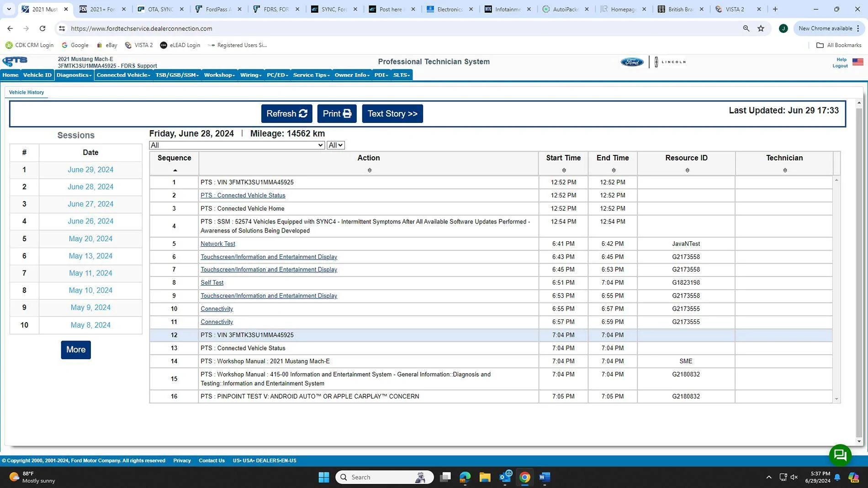Open Windows Start menu icon
This screenshot has width=868, height=488.
tap(323, 477)
